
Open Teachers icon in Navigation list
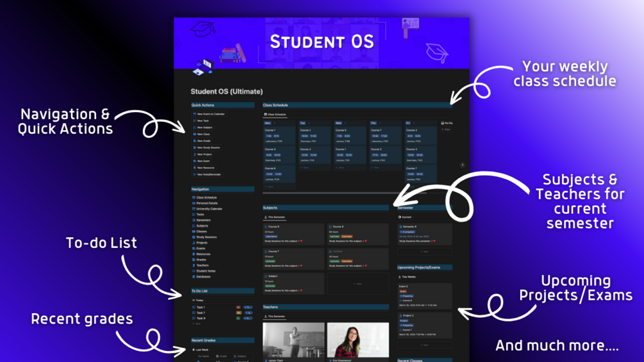pyautogui.click(x=194, y=265)
